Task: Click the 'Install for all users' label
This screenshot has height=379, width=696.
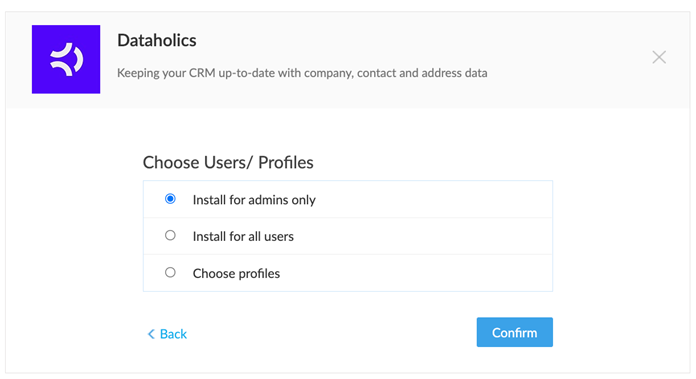Action: tap(243, 236)
